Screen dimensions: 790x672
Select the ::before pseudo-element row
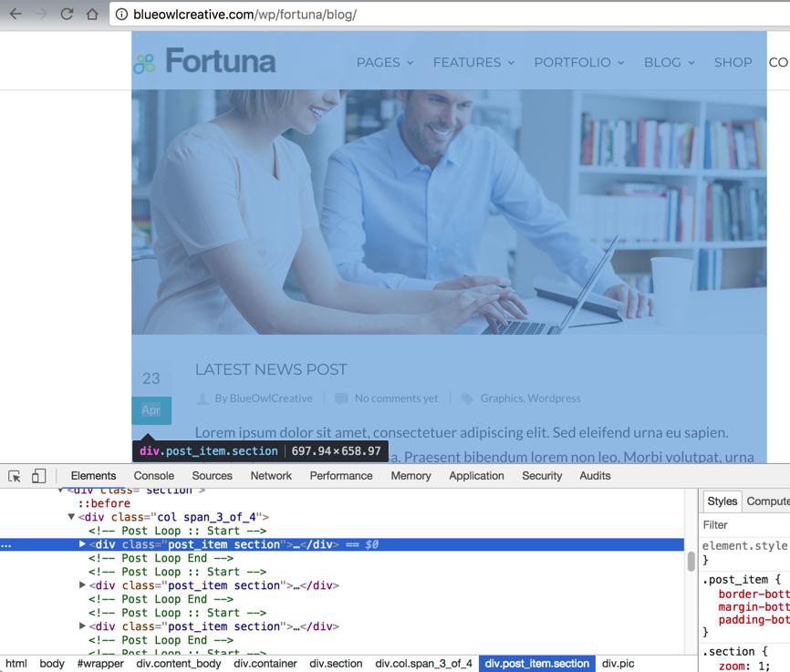click(104, 503)
